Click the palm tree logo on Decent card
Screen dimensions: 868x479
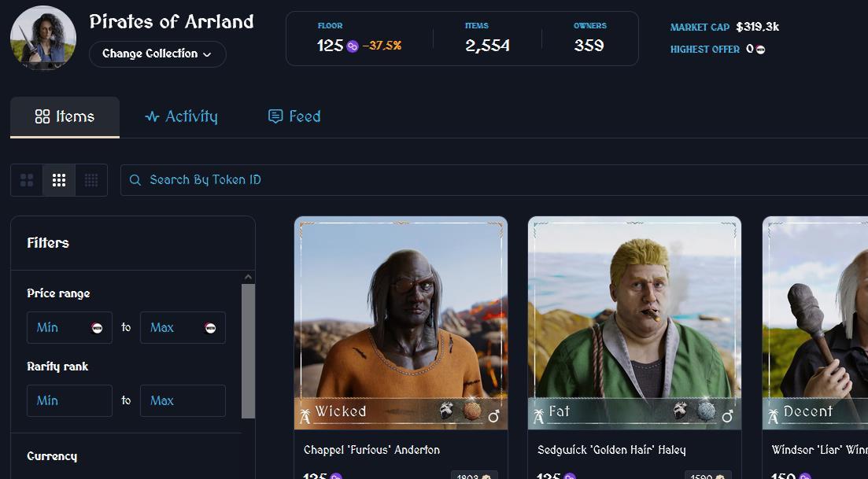(774, 415)
